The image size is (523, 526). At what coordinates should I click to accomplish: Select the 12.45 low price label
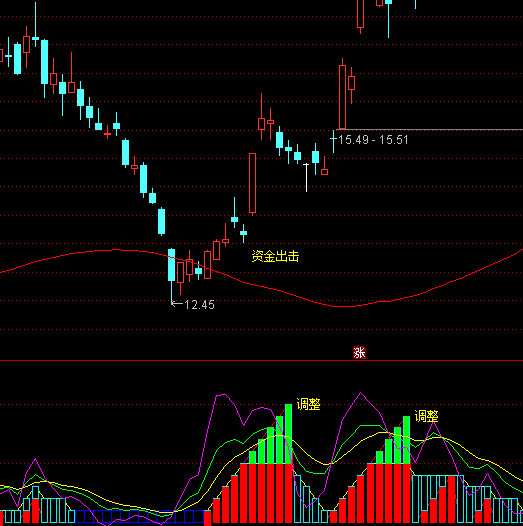point(199,305)
